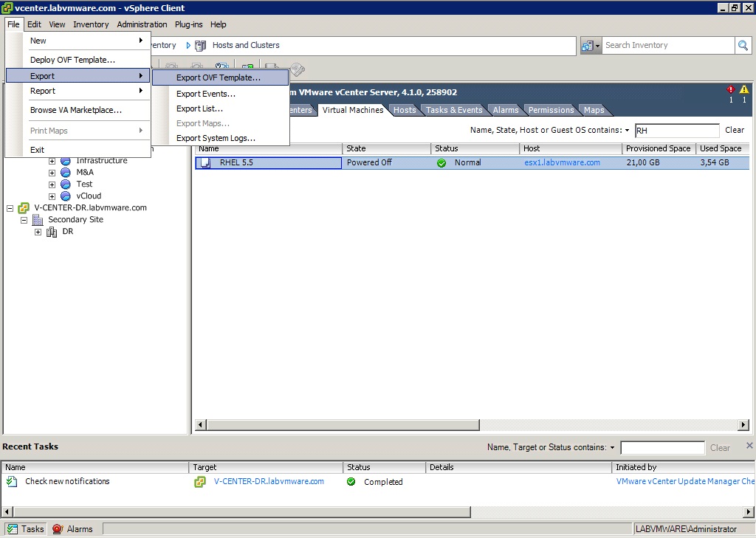The height and width of the screenshot is (538, 756).
Task: Click the Check new notifications task icon
Action: (12, 481)
